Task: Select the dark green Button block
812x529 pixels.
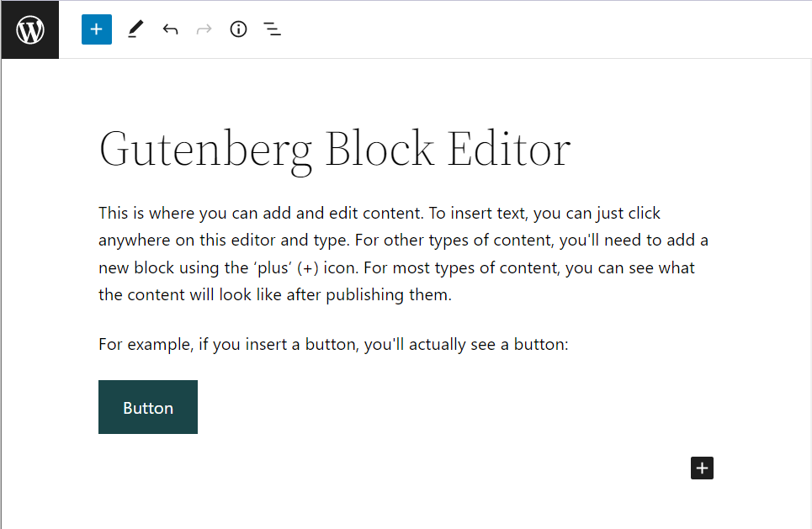Action: (x=148, y=407)
